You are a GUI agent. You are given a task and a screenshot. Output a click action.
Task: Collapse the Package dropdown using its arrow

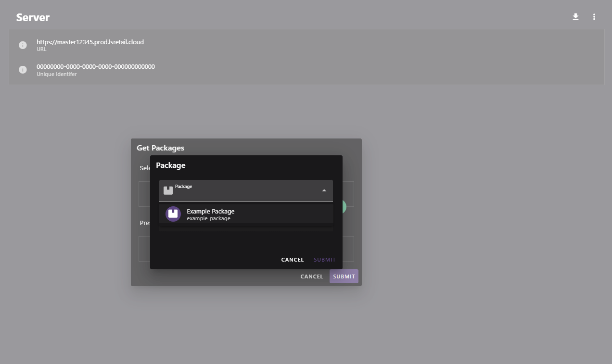(324, 190)
